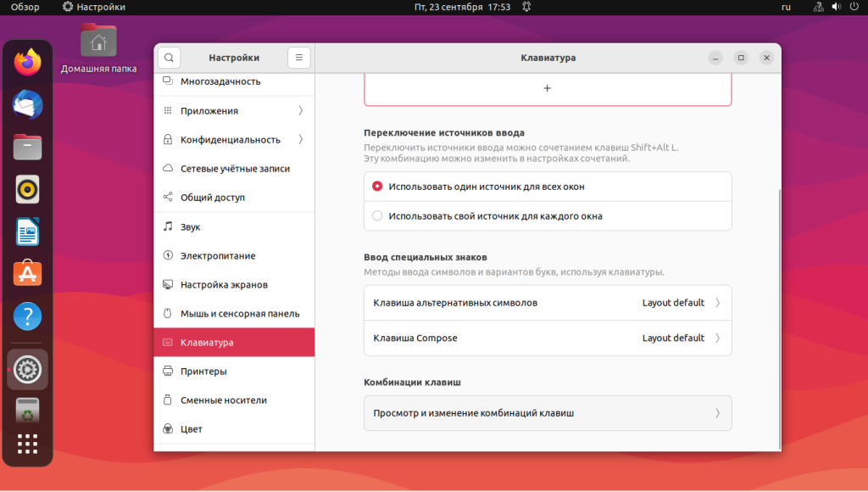Show applications grid at dock bottom
The image size is (868, 492).
(x=27, y=444)
